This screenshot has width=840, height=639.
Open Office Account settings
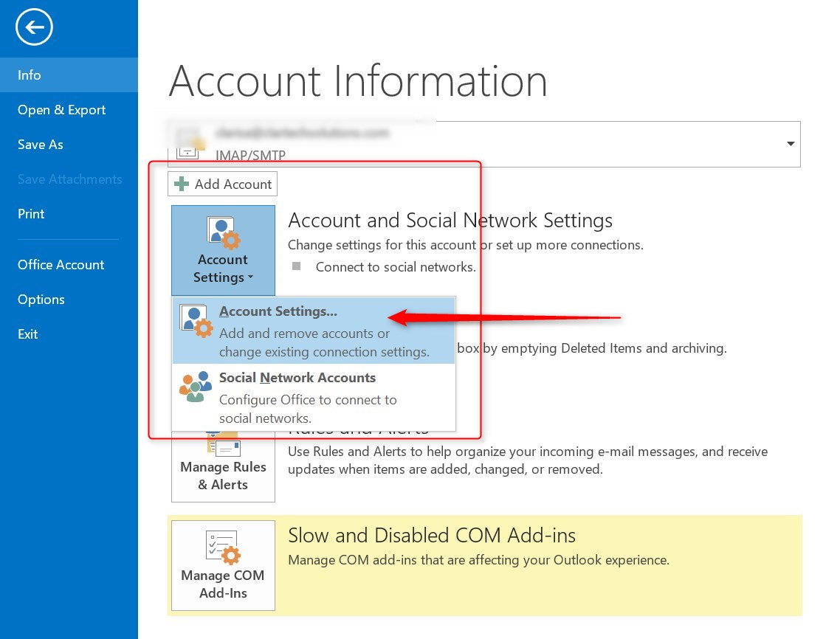(x=61, y=264)
